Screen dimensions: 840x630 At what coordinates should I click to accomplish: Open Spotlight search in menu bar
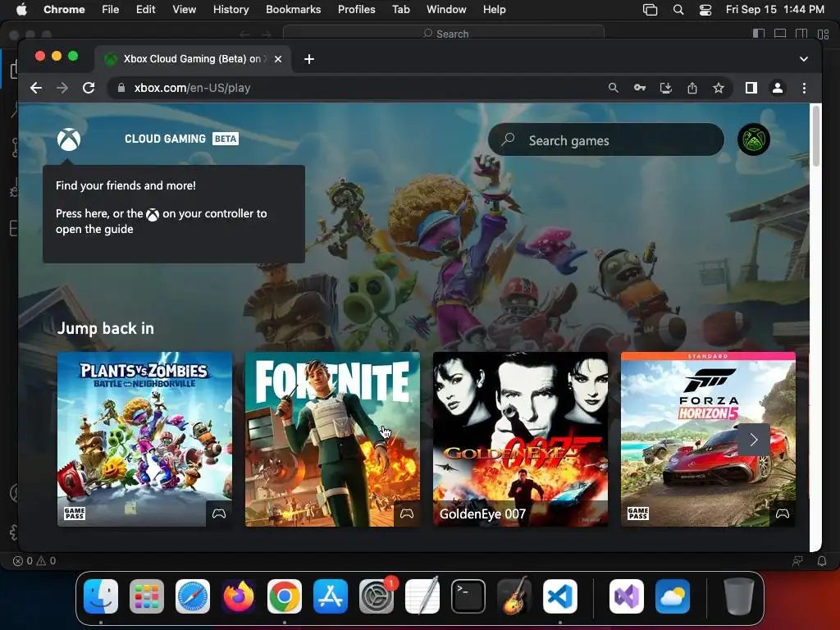(x=678, y=10)
